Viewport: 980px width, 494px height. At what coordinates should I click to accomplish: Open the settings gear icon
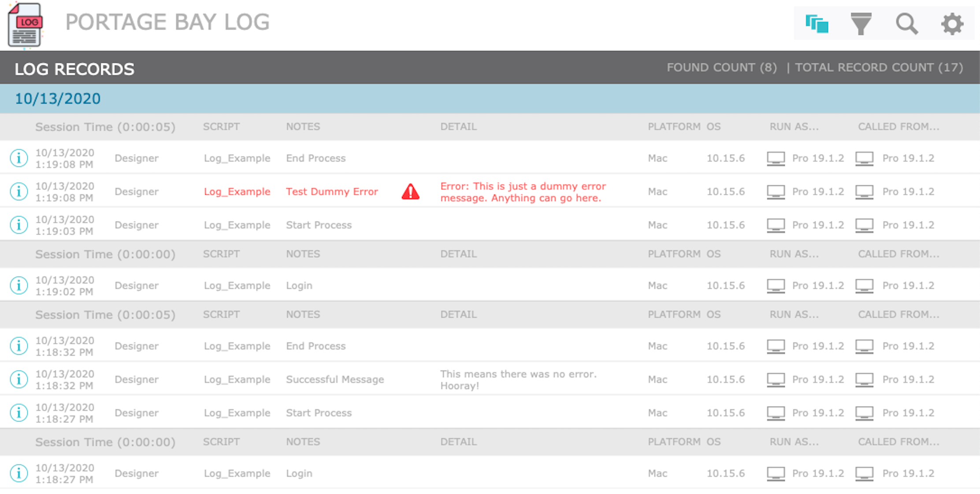[952, 24]
